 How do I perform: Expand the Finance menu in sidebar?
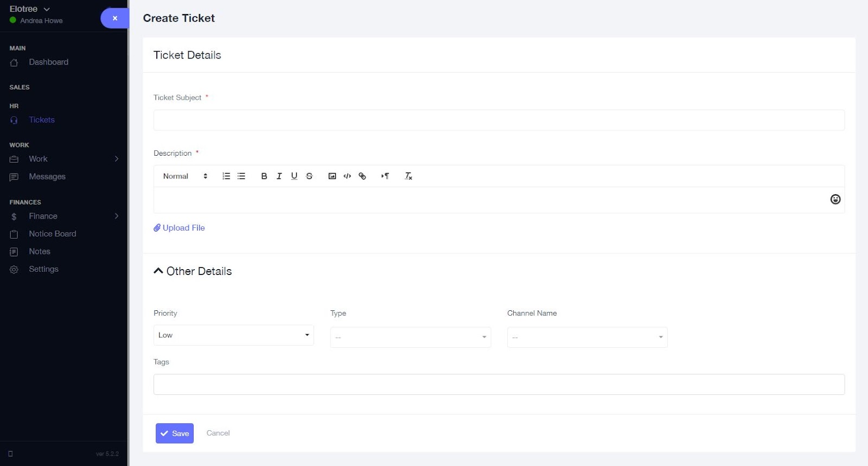64,216
